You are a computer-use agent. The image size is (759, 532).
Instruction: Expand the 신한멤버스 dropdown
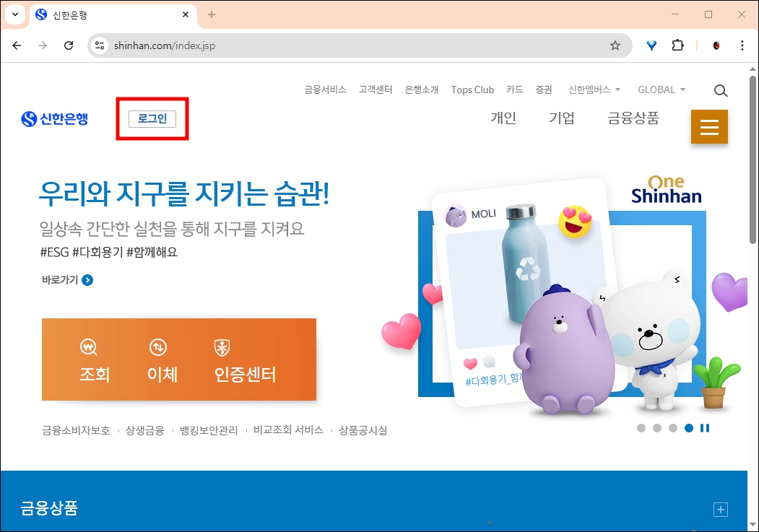[594, 90]
